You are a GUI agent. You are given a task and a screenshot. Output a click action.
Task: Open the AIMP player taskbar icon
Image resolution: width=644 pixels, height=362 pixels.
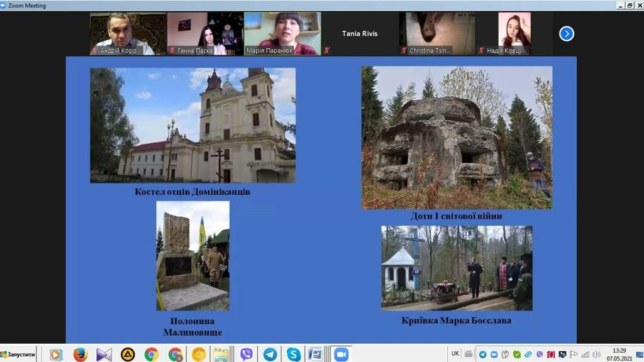click(x=128, y=354)
